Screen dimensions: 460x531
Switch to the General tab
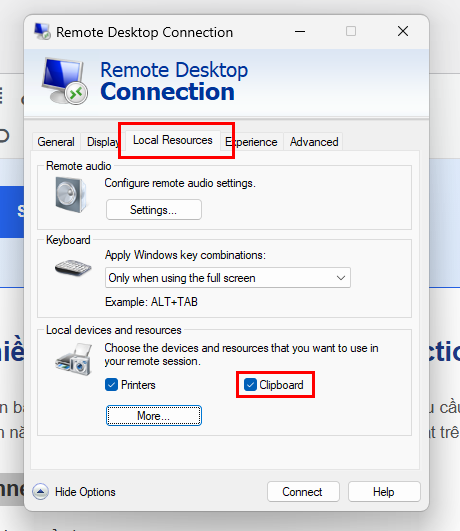click(56, 142)
